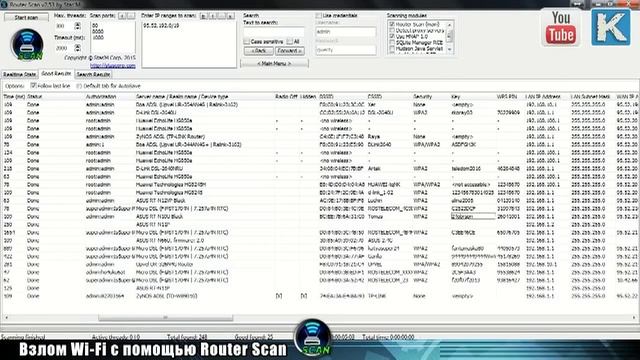
Task: Click the Username field containing admin
Action: 346,32
